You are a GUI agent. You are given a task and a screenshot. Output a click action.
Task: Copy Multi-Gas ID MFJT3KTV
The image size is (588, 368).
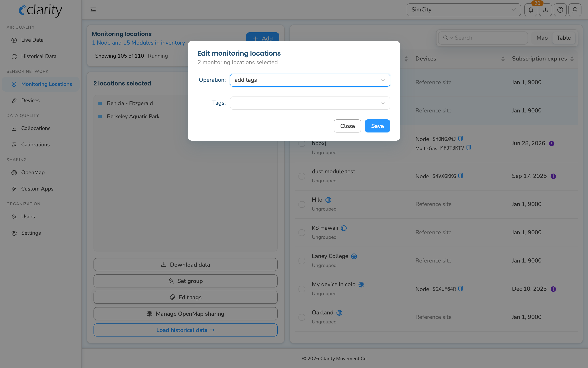coord(469,148)
